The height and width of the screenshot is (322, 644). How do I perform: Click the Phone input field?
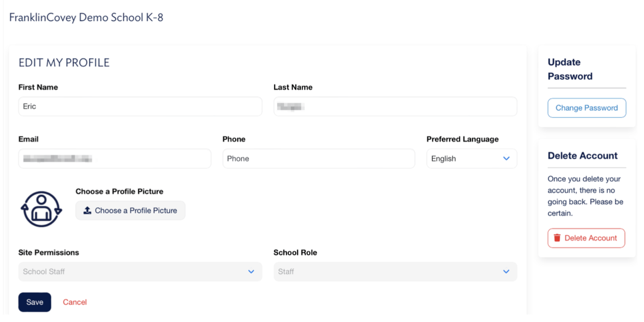click(319, 159)
